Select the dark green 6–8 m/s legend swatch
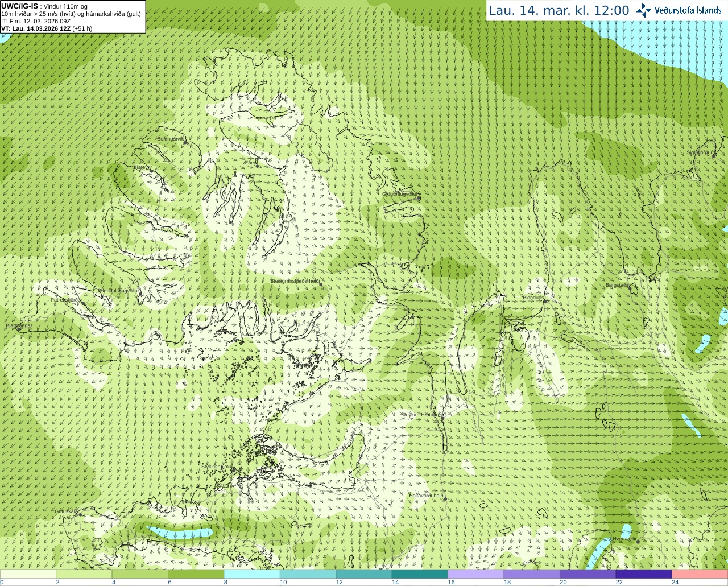This screenshot has height=586, width=728. coord(196,574)
